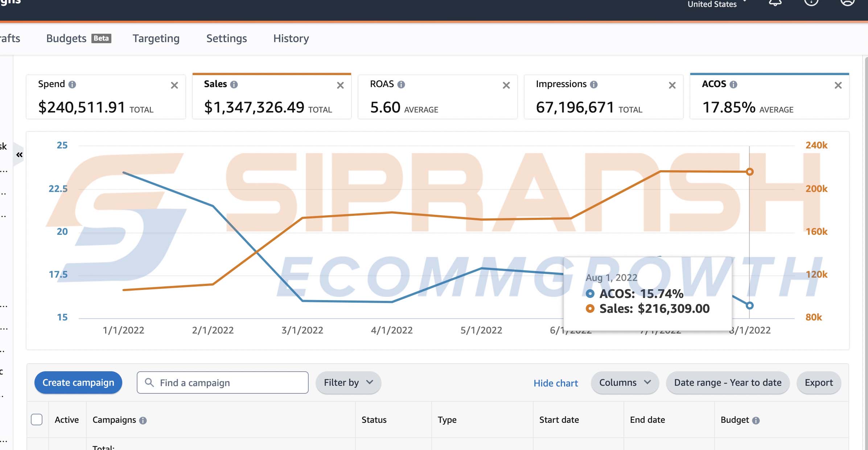868x450 pixels.
Task: Collapse the left sidebar with the double chevron
Action: pyautogui.click(x=20, y=155)
